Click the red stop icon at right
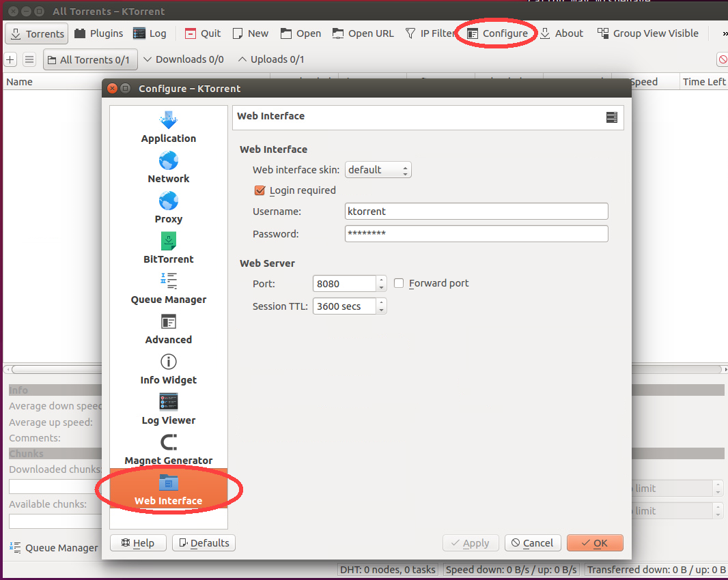This screenshot has width=728, height=580. coord(723,59)
